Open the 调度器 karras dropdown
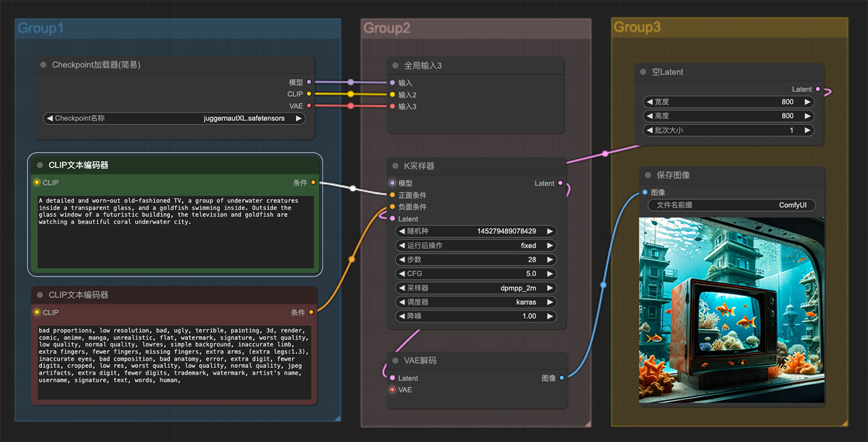This screenshot has width=868, height=442. click(476, 302)
